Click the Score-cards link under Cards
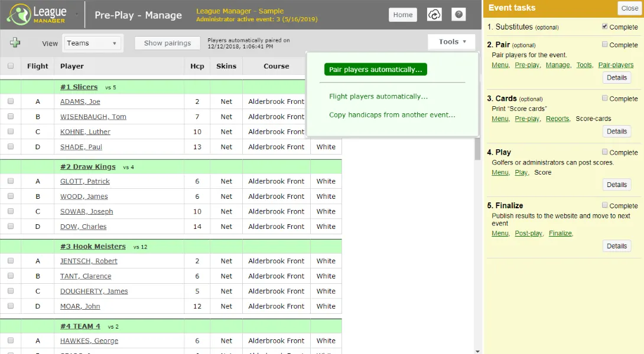Screen dimensions: 644x354 (593, 119)
